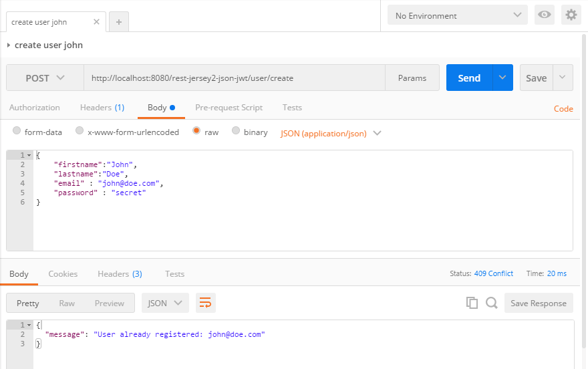The width and height of the screenshot is (588, 369).
Task: Copy the response body to clipboard
Action: (472, 303)
